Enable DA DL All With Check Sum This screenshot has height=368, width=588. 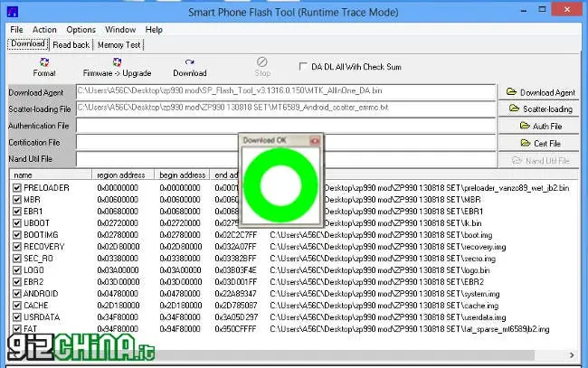303,67
